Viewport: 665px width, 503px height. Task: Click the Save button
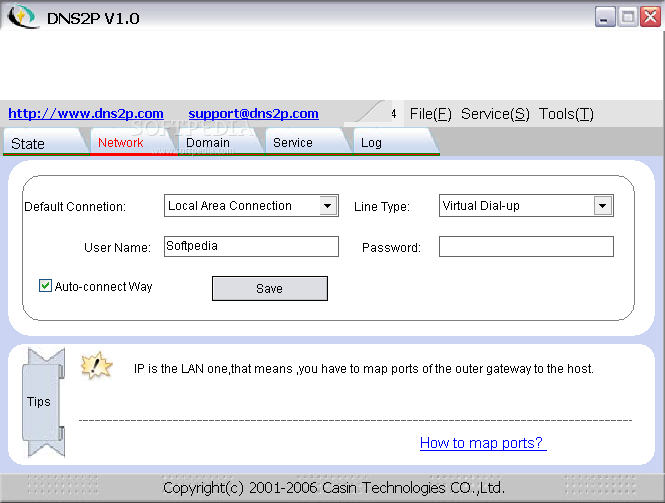pos(270,288)
